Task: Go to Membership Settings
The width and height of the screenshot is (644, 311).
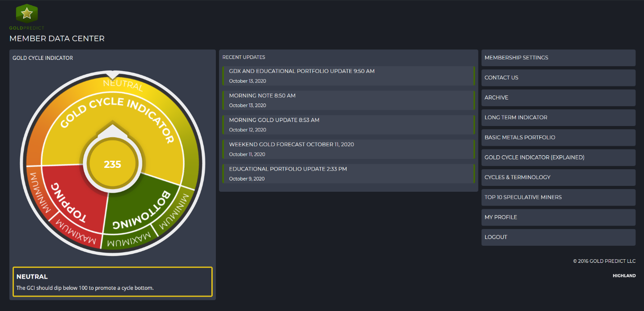Action: click(558, 58)
